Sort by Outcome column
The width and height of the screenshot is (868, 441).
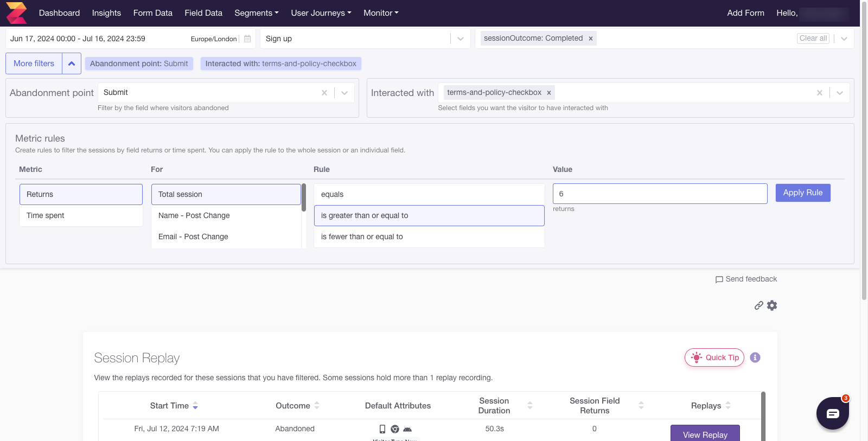[317, 406]
